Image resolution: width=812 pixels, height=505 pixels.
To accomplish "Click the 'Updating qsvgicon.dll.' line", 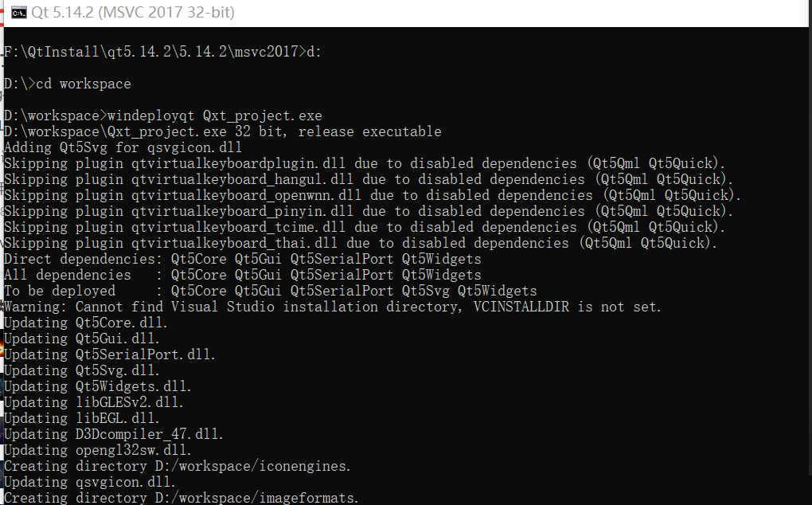I will 90,482.
